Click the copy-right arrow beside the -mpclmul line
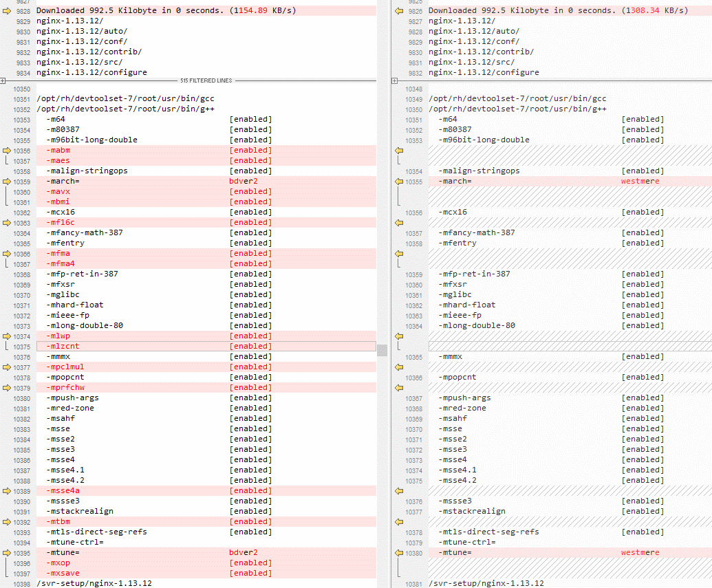 pyautogui.click(x=6, y=367)
